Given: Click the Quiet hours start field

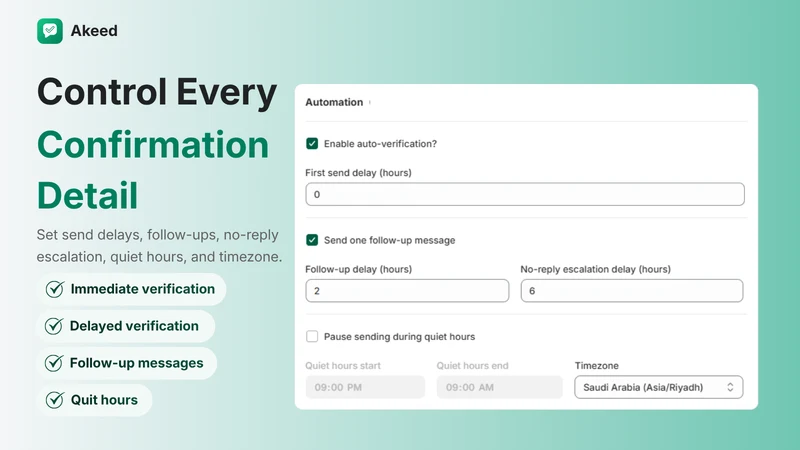Looking at the screenshot, I should point(365,387).
